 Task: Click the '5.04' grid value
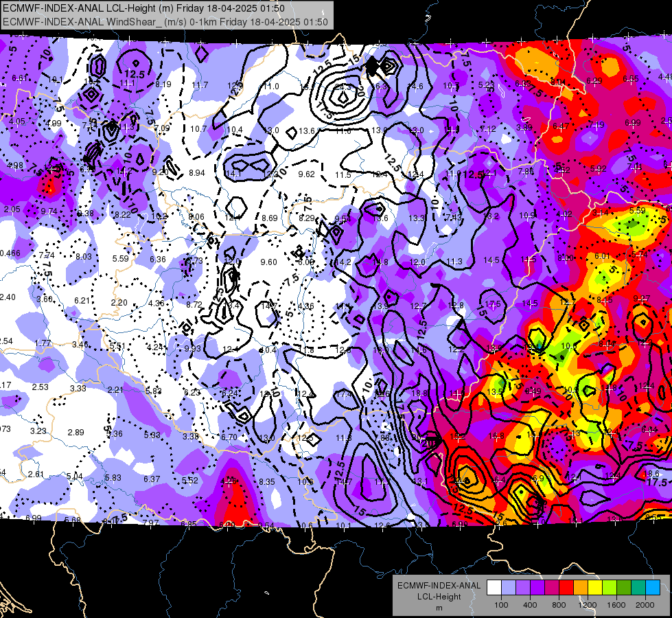pyautogui.click(x=75, y=477)
